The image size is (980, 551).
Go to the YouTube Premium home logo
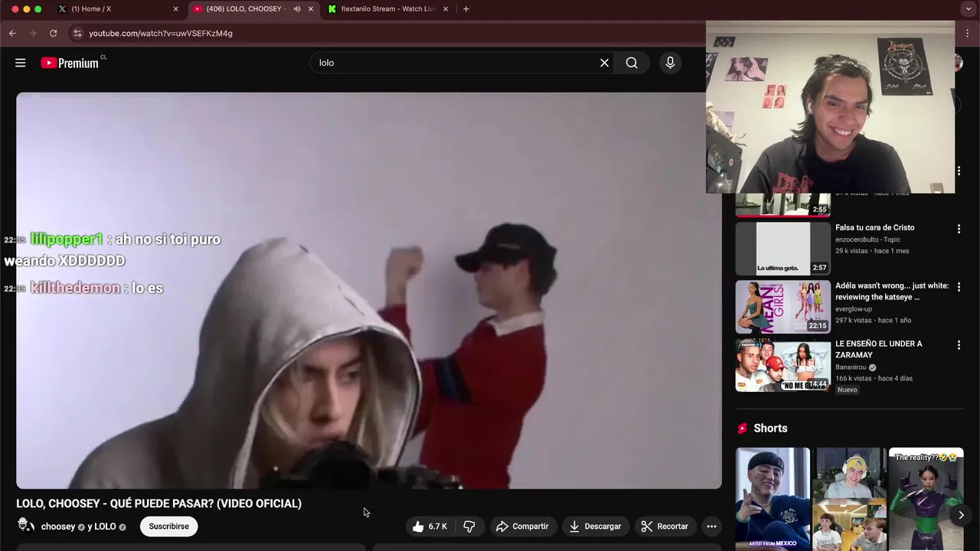70,63
